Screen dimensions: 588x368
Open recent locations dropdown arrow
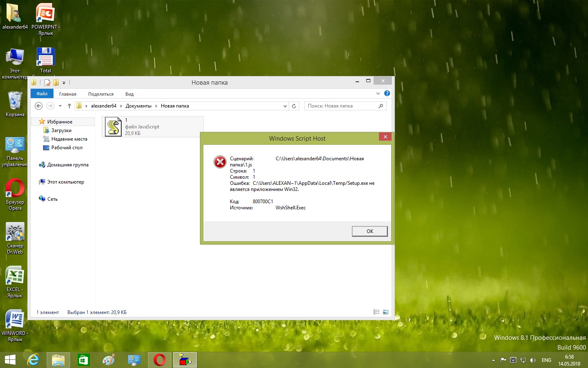[x=60, y=106]
